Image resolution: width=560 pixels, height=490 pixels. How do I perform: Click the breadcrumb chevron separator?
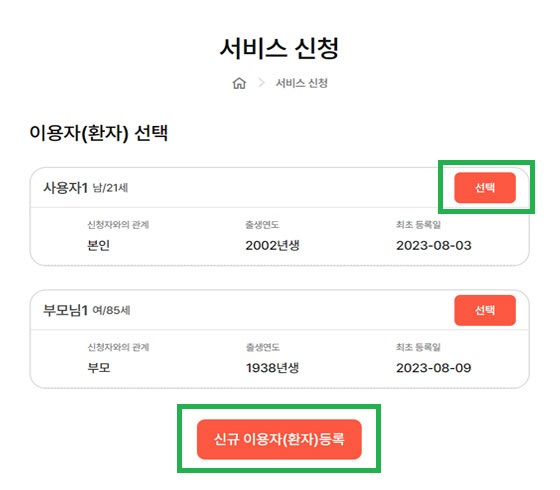[261, 83]
